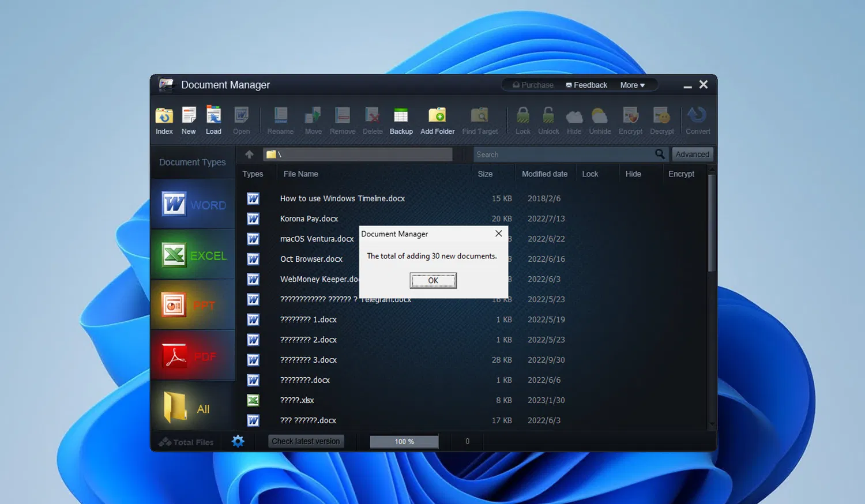Click Word icon beside Korona Pay.docx
865x504 pixels.
[x=253, y=219]
